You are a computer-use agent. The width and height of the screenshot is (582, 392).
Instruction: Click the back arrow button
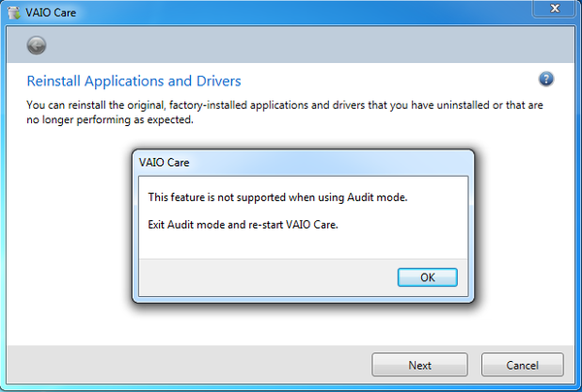click(x=36, y=44)
